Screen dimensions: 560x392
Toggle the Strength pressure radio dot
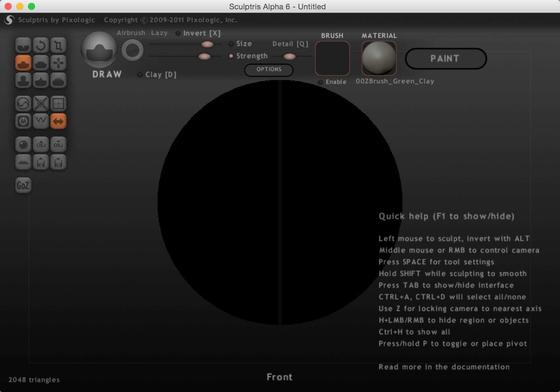(231, 56)
